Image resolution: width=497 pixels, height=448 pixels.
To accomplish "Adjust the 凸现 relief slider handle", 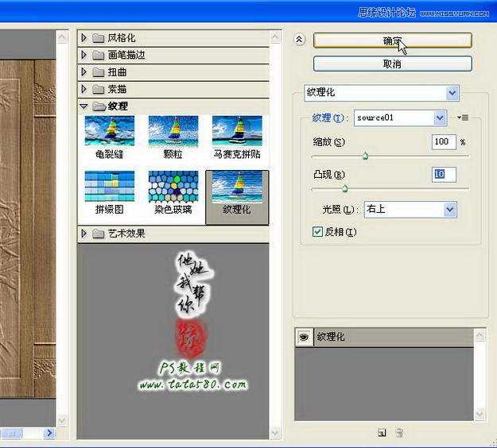I will coord(345,189).
